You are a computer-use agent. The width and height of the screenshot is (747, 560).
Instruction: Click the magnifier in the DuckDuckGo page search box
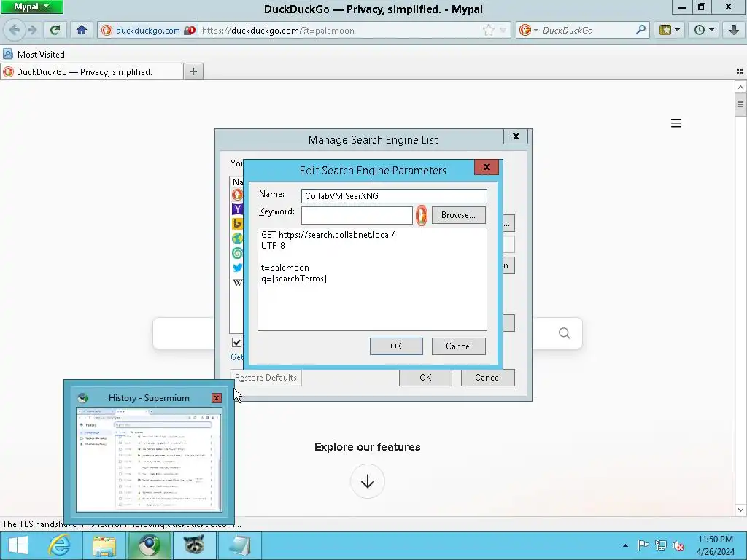(565, 332)
